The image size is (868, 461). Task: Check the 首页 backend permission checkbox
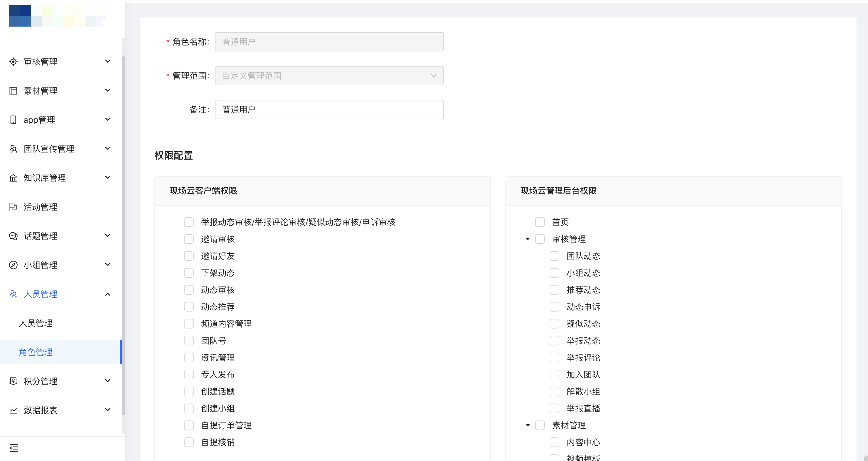(540, 222)
